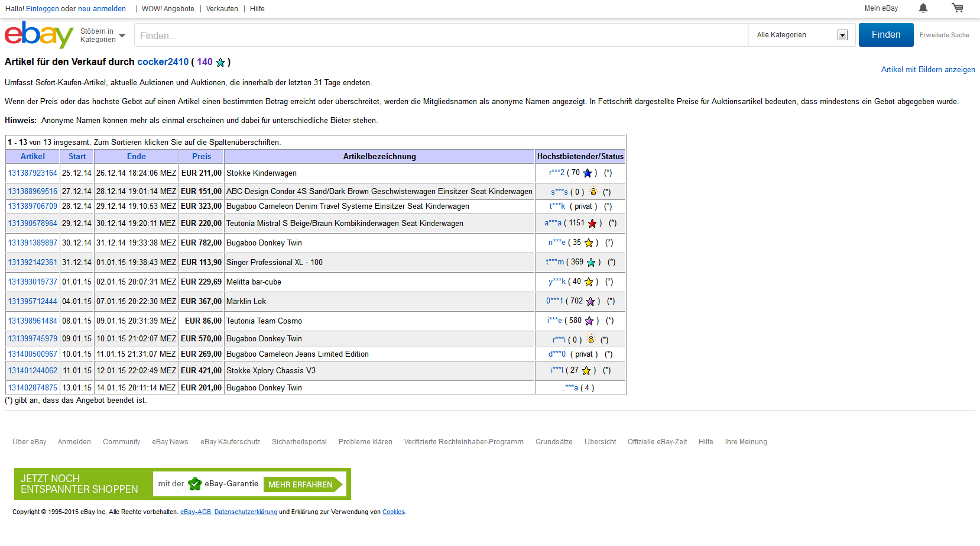Click the eBay logo
The height and width of the screenshot is (546, 980).
tap(39, 35)
